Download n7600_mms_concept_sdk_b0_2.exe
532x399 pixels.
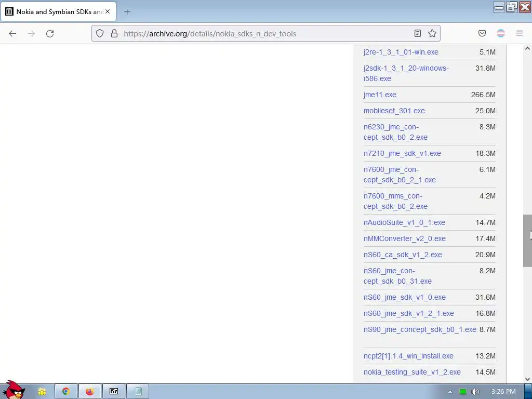pyautogui.click(x=395, y=201)
